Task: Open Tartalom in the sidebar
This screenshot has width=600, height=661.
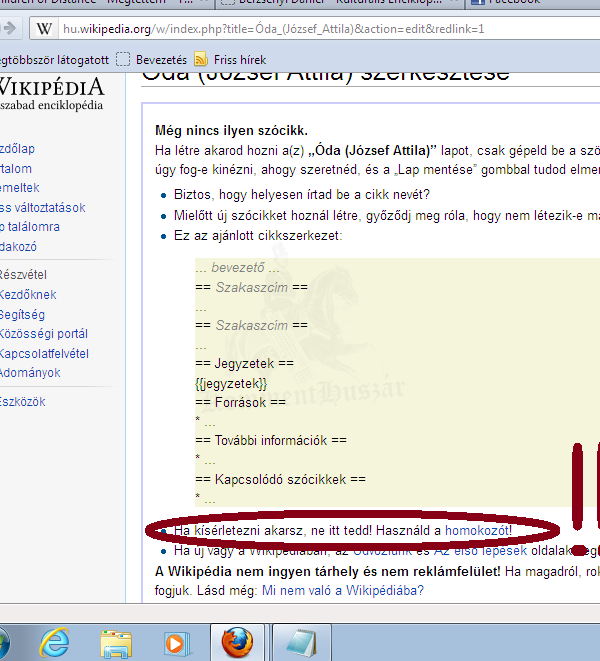Action: click(x=16, y=169)
